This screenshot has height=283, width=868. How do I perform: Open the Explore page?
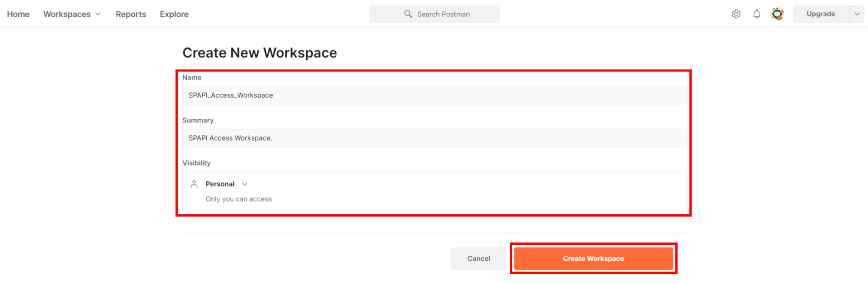(174, 14)
